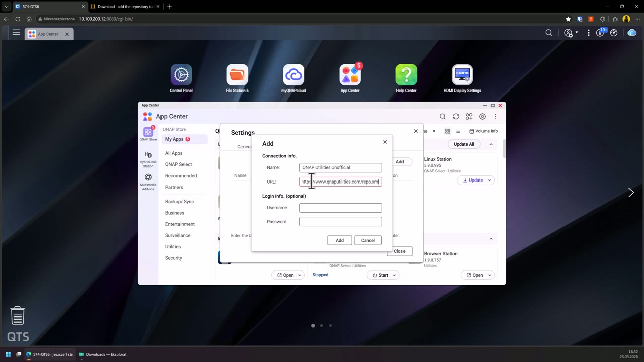Select Surveillance category

(178, 235)
